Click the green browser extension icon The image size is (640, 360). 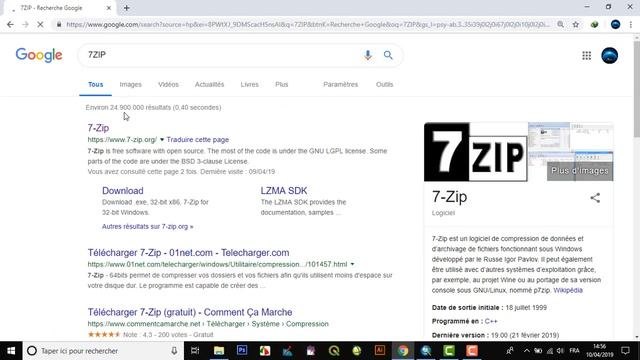(x=594, y=24)
